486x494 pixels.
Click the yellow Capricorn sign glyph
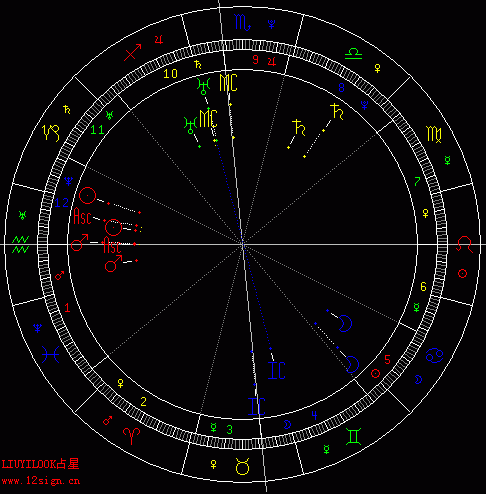coord(51,133)
